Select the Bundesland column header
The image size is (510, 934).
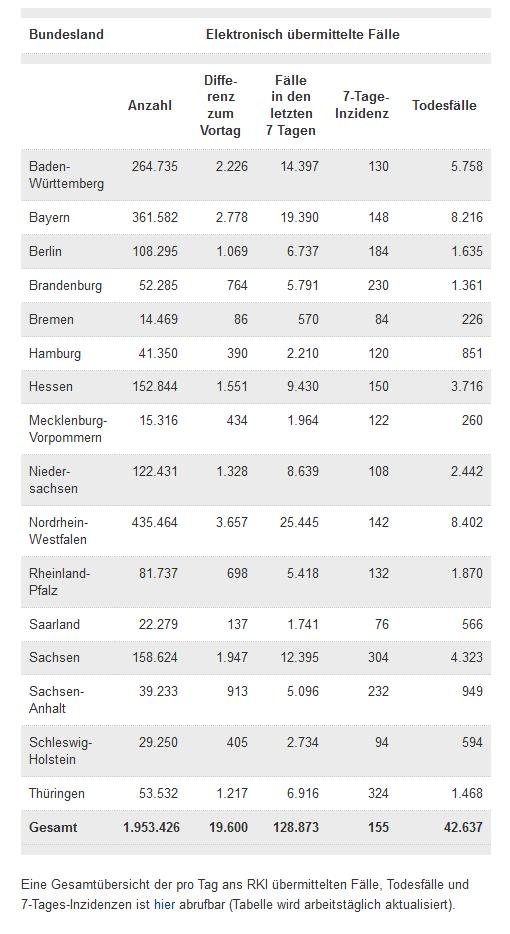click(x=66, y=35)
